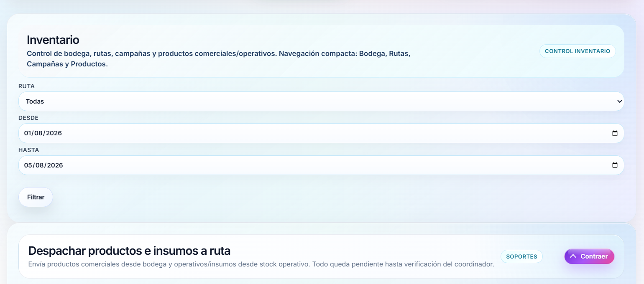644x284 pixels.
Task: Collapse the dispatch section with Contraer
Action: point(589,256)
